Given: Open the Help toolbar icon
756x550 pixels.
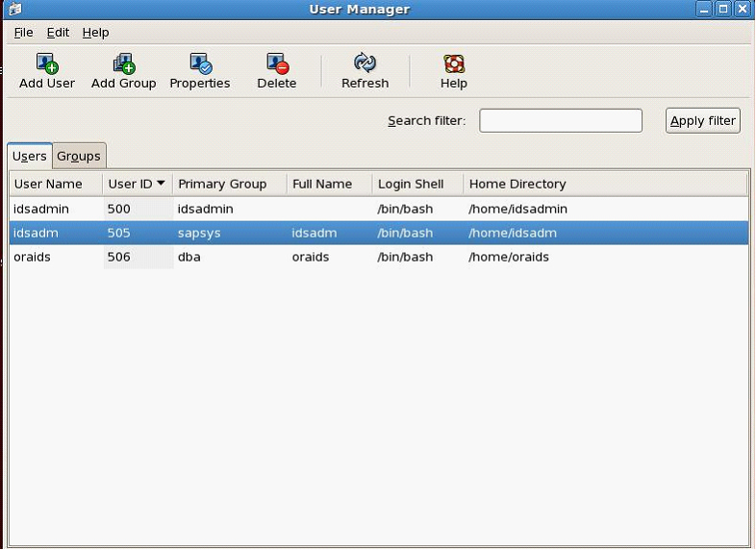Looking at the screenshot, I should 454,64.
